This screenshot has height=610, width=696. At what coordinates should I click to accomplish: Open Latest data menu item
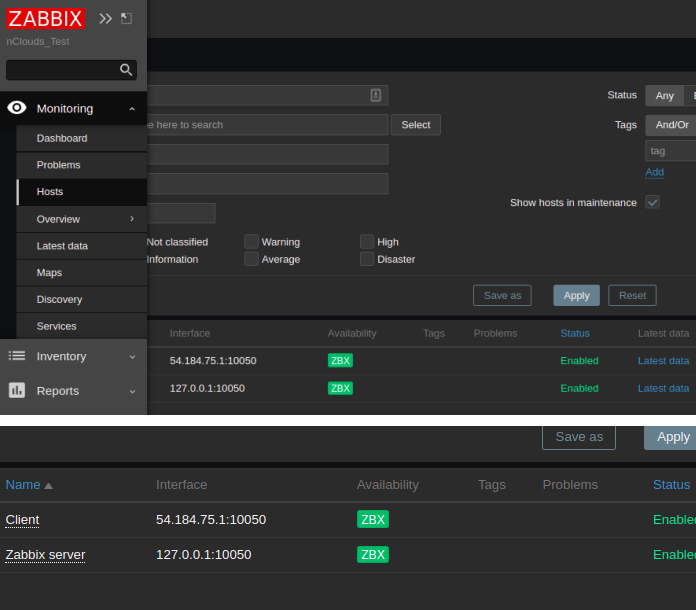82,246
